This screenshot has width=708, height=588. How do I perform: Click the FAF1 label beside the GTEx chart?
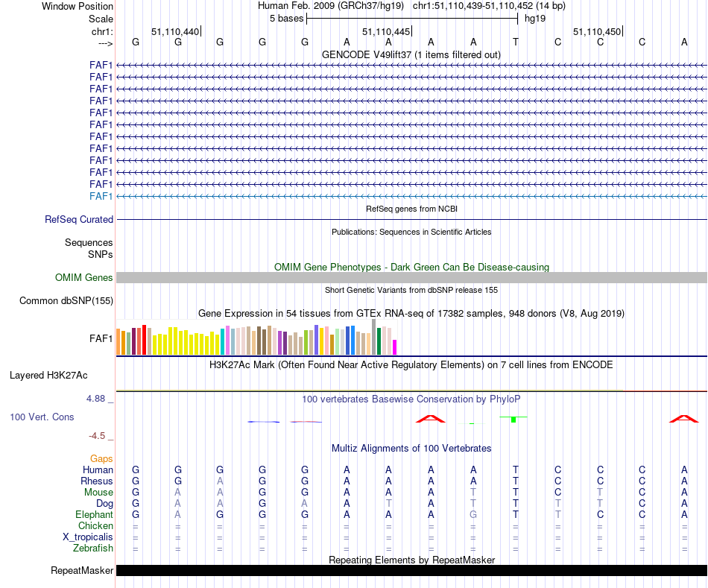point(101,338)
